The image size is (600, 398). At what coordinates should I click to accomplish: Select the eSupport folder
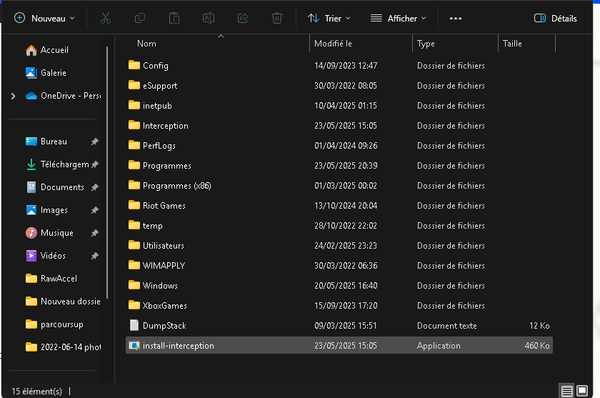[x=339, y=86]
